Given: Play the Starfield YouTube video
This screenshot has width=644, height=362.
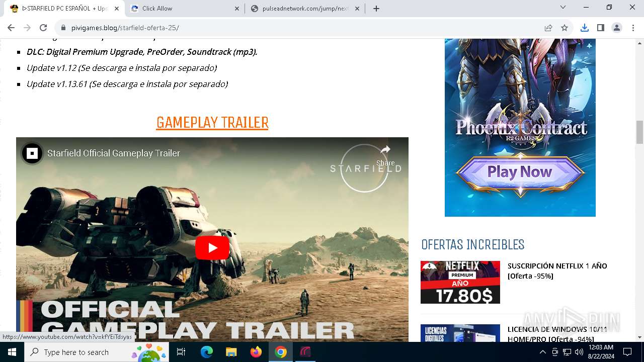Looking at the screenshot, I should click(212, 248).
